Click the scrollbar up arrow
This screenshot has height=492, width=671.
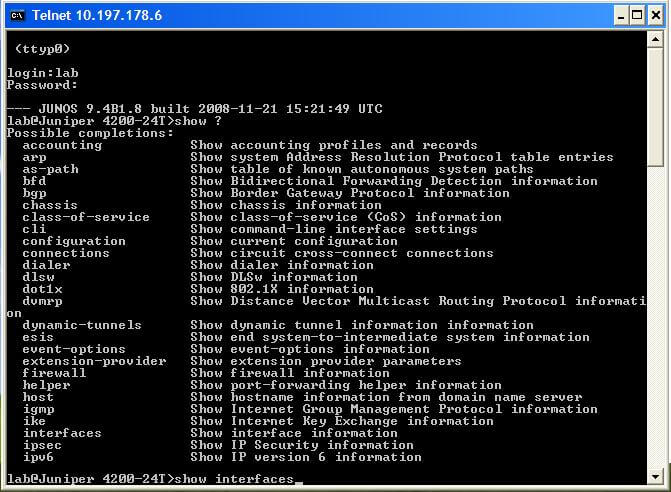coord(655,38)
